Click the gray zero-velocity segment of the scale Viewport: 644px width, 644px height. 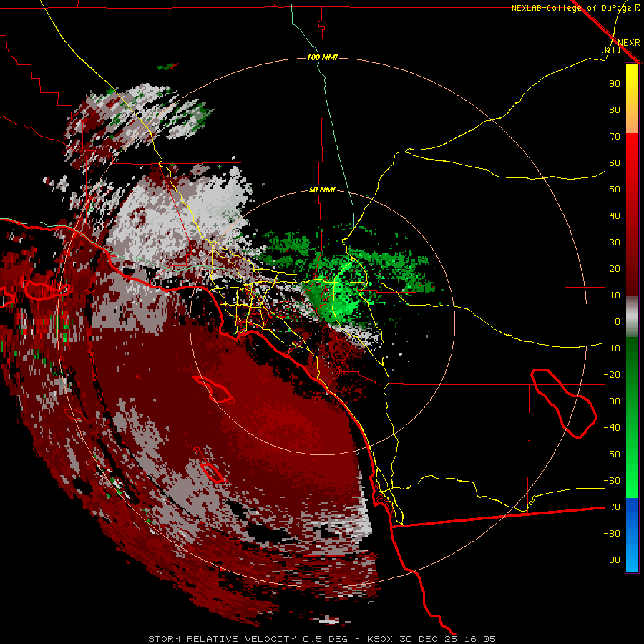tap(632, 317)
